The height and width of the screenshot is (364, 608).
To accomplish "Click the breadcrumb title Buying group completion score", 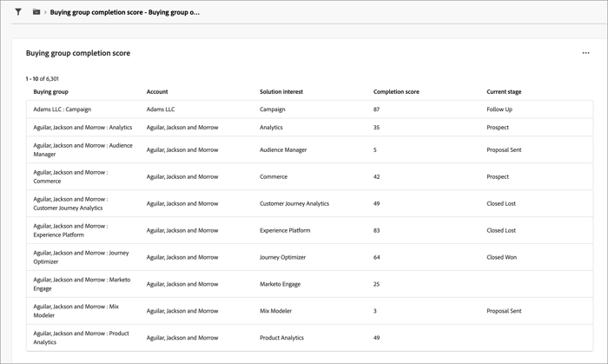I will pyautogui.click(x=124, y=12).
